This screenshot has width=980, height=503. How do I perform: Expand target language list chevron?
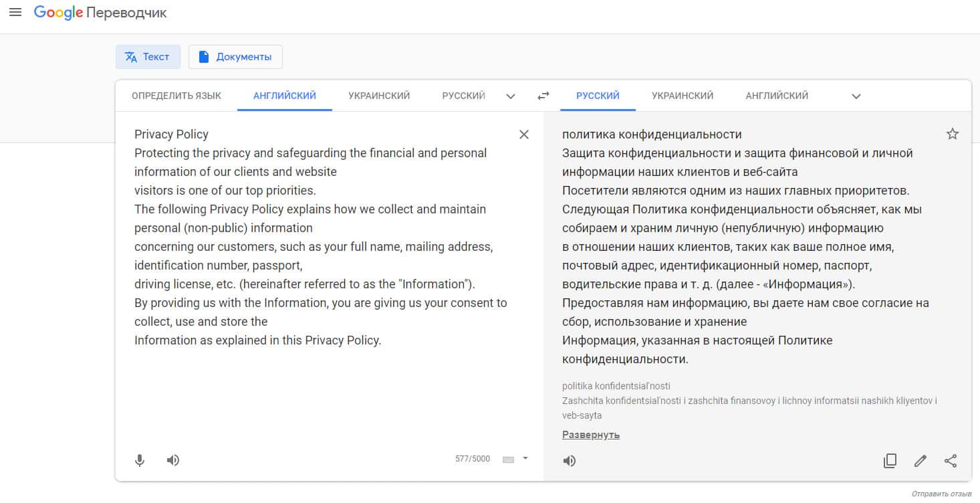(856, 96)
